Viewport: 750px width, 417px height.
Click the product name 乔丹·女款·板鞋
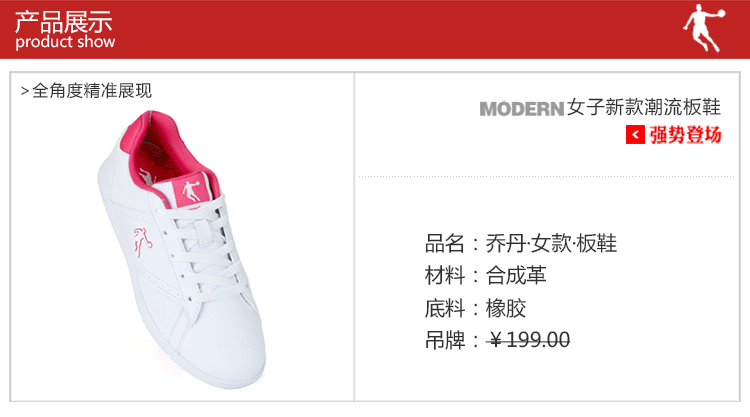551,243
